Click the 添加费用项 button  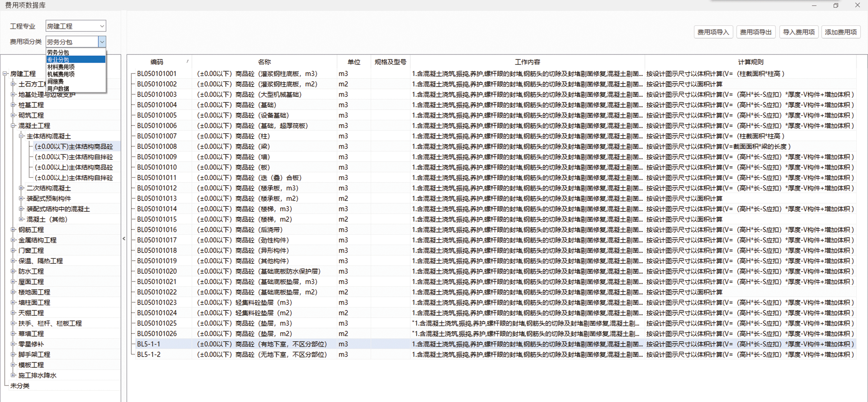(841, 32)
